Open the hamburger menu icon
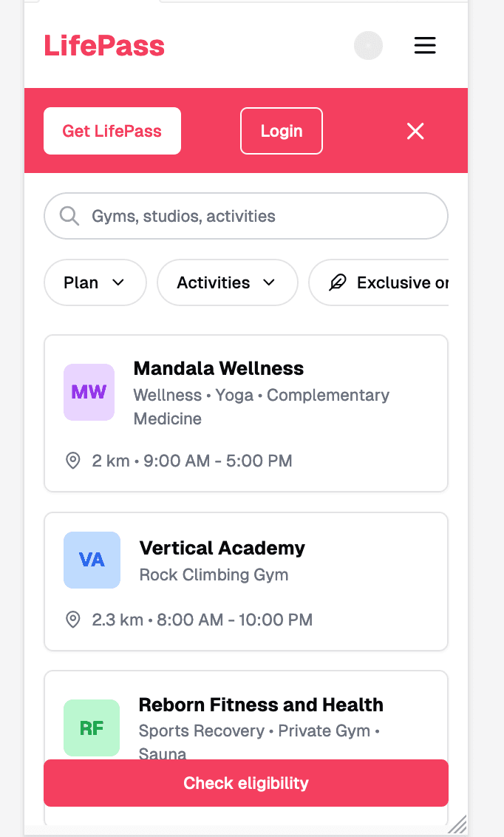 click(x=425, y=45)
